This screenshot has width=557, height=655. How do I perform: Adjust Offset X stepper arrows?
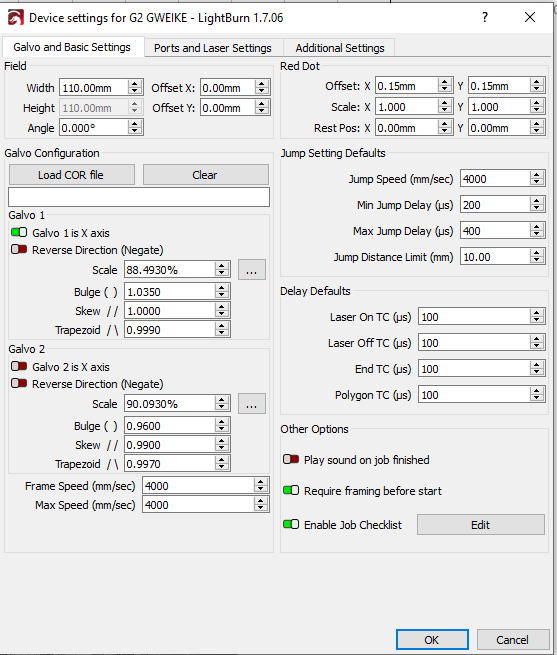(x=262, y=88)
